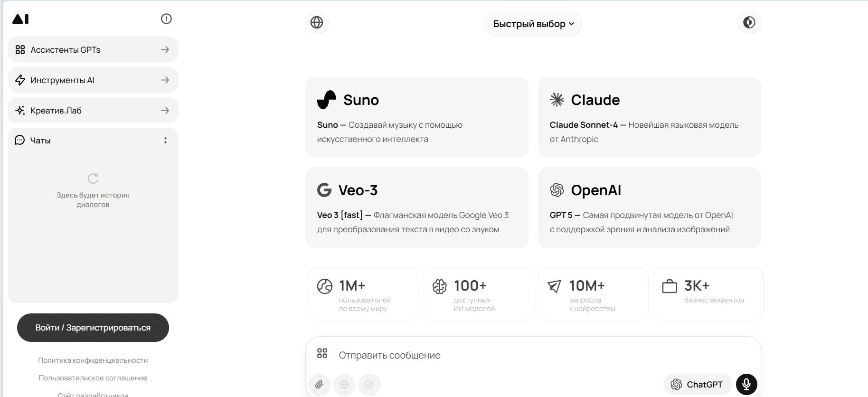Toggle dark and light theme
Screen dimensions: 868x397
pyautogui.click(x=749, y=22)
